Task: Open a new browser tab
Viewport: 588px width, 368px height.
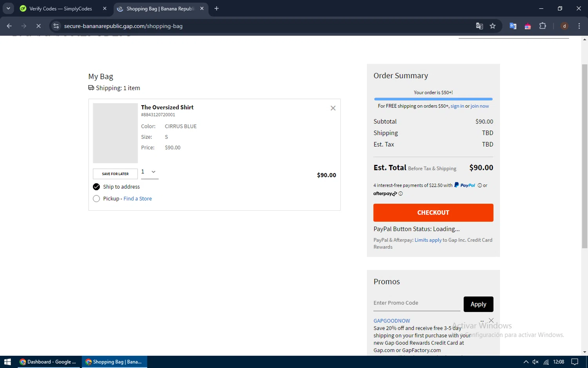Action: tap(216, 8)
